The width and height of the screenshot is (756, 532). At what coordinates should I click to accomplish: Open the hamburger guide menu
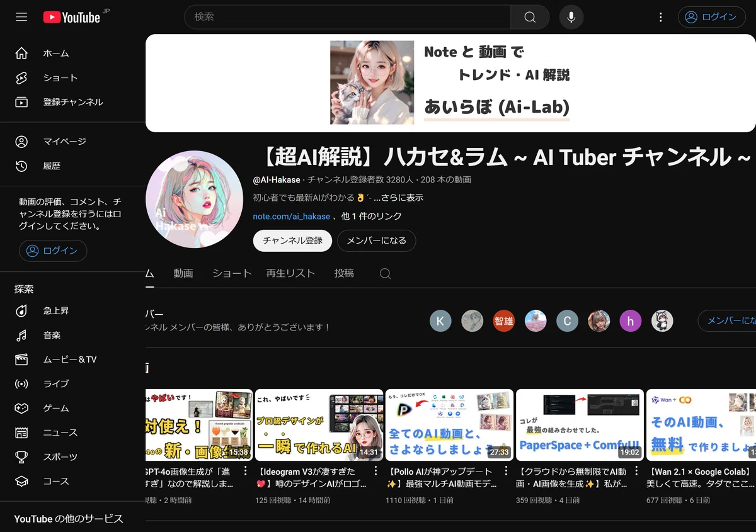click(x=21, y=17)
